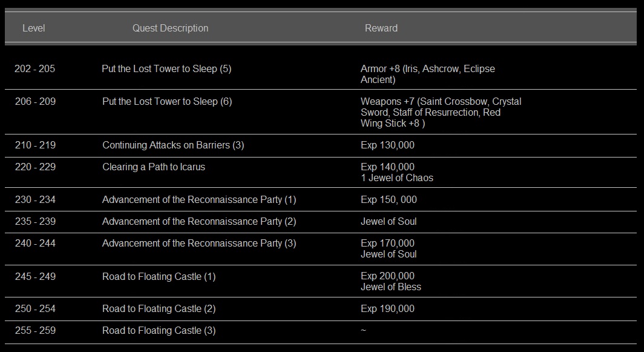The image size is (644, 352).
Task: Select the 255 - 259 level range cell
Action: 34,330
